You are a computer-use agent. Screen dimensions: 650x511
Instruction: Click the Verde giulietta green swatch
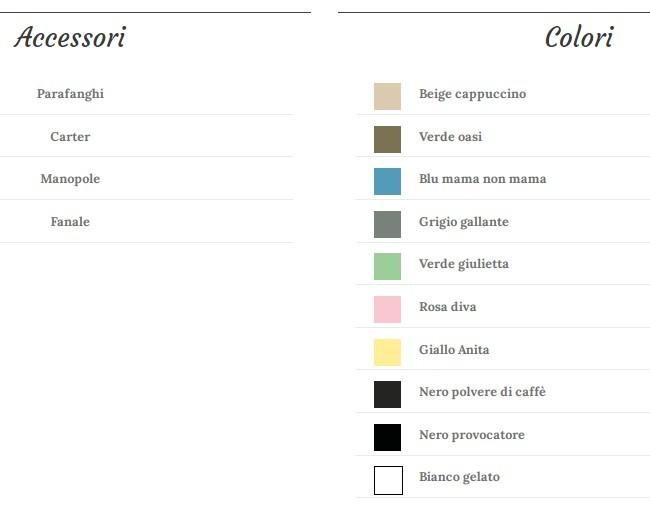387,266
